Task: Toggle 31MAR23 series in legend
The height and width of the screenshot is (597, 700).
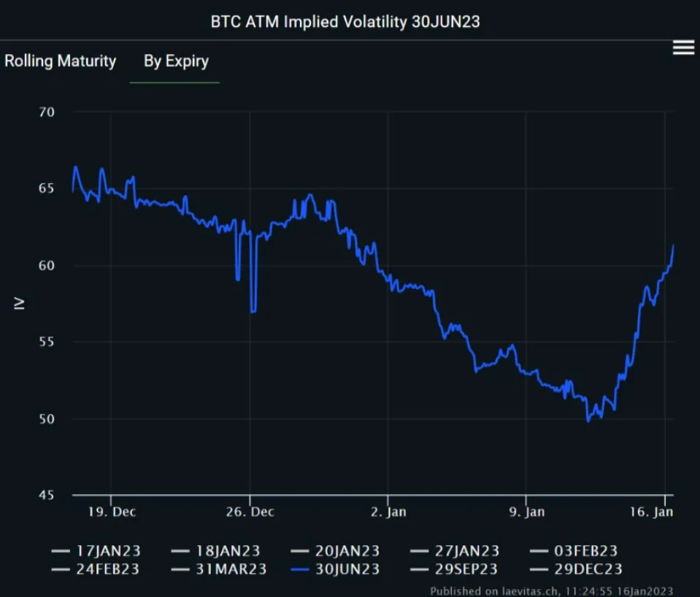Action: [x=219, y=569]
